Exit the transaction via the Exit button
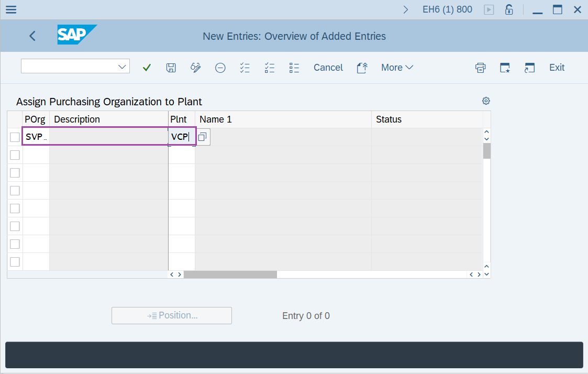This screenshot has height=374, width=588. click(x=557, y=67)
